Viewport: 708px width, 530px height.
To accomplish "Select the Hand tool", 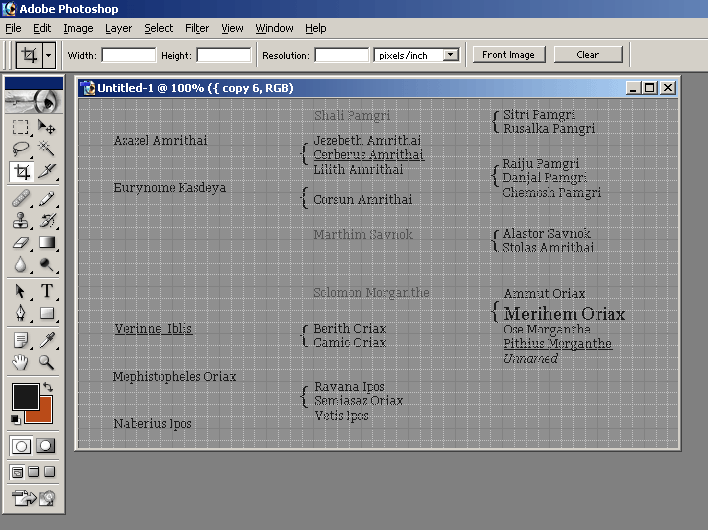I will pos(20,362).
